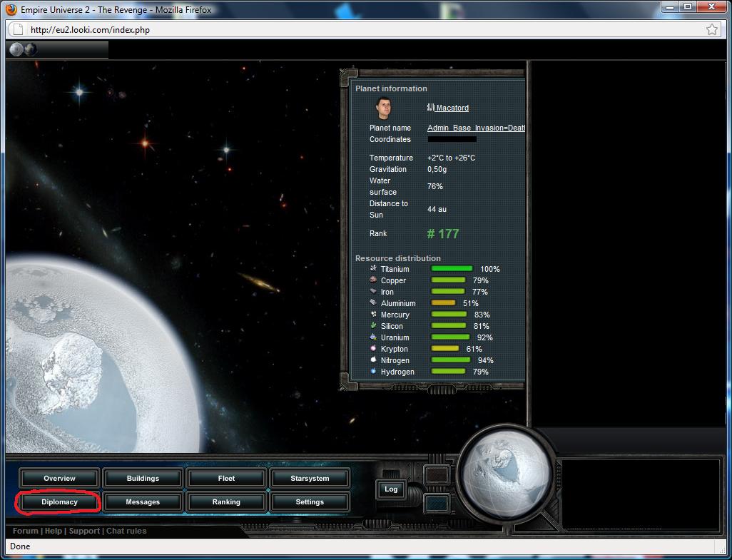Open game Settings
The image size is (732, 560).
click(x=310, y=502)
